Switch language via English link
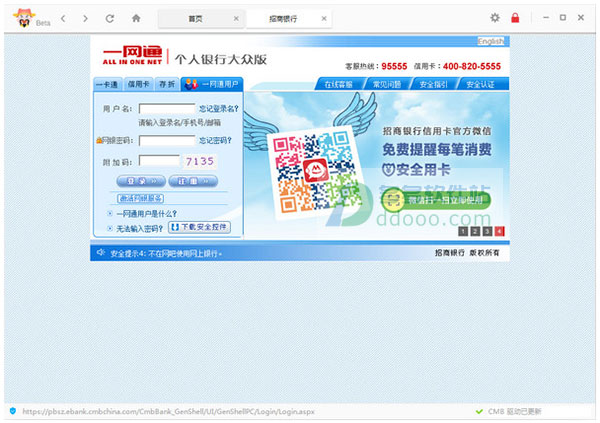 [491, 41]
